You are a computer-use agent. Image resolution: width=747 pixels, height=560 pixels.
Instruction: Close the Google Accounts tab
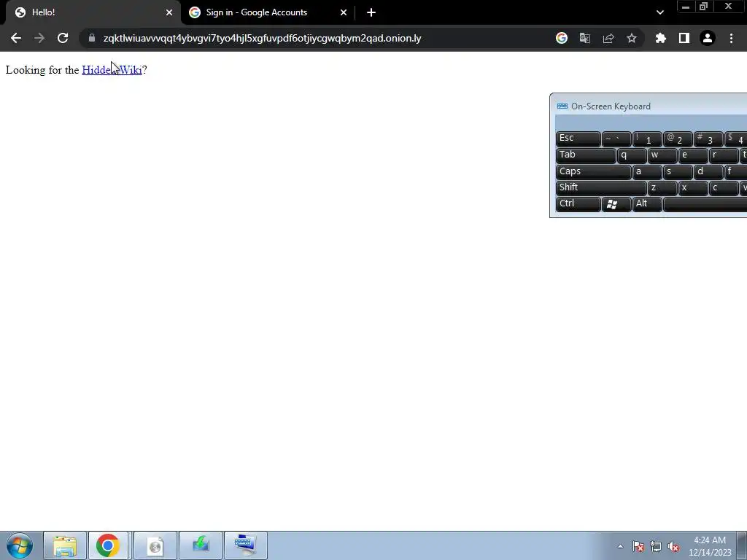click(x=344, y=12)
